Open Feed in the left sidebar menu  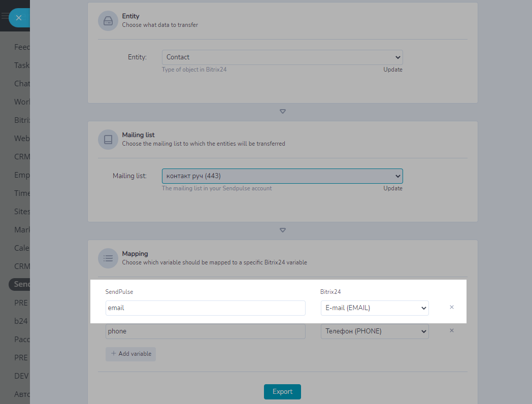point(22,47)
